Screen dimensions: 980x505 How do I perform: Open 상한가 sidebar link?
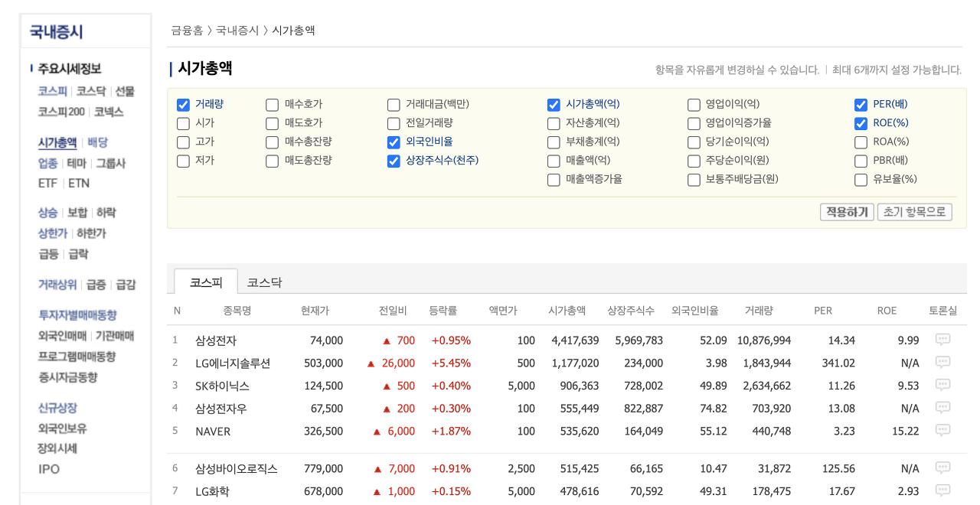point(53,233)
